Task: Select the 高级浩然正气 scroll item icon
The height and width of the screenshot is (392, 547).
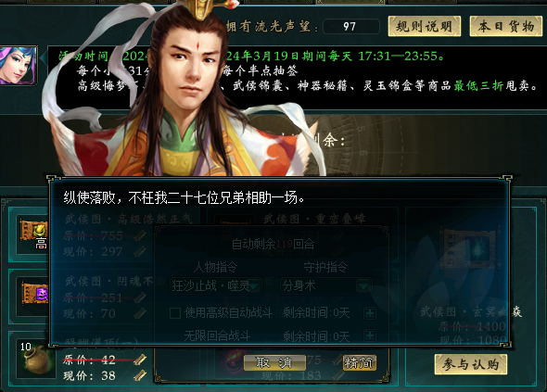Action: click(33, 233)
